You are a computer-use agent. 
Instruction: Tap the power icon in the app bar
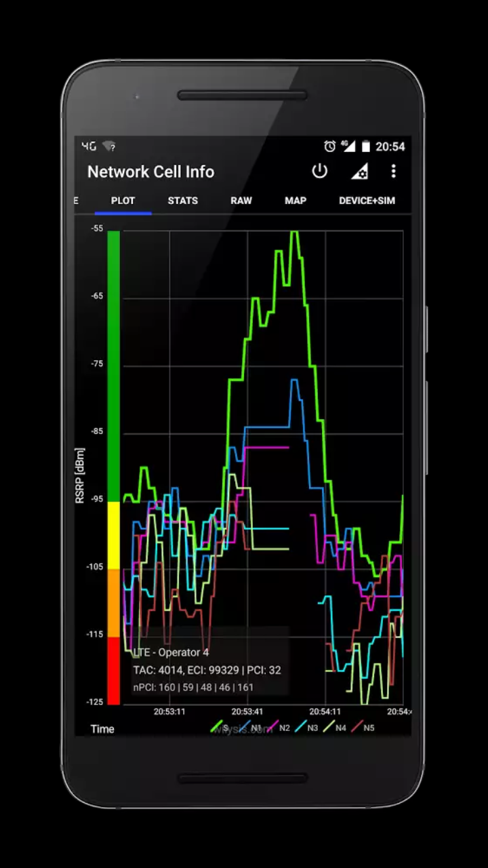coord(319,172)
